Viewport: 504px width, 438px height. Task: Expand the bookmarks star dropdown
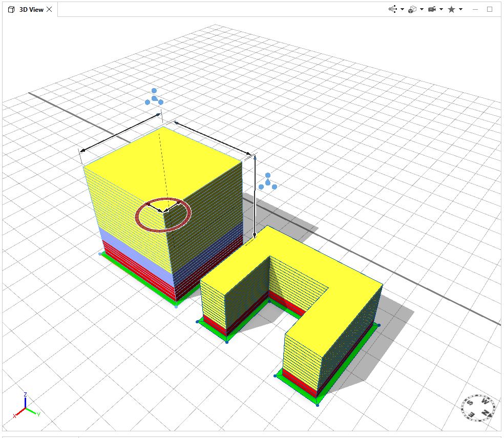coord(461,9)
